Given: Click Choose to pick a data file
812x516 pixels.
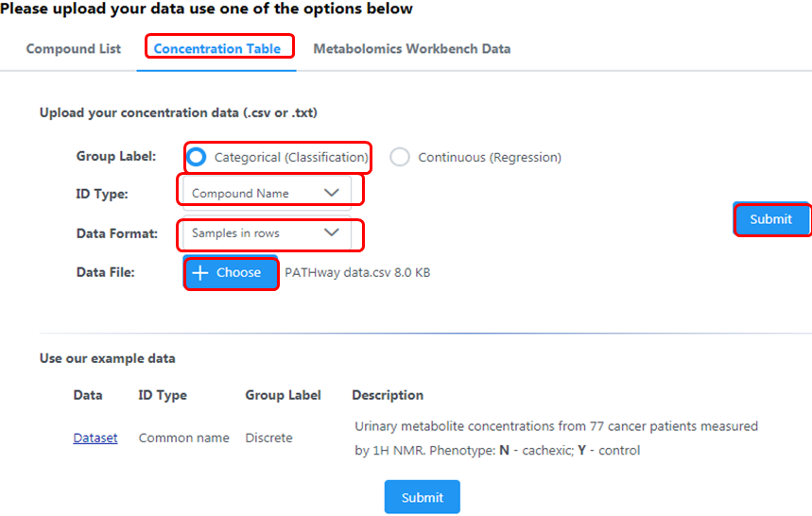Looking at the screenshot, I should coord(231,272).
